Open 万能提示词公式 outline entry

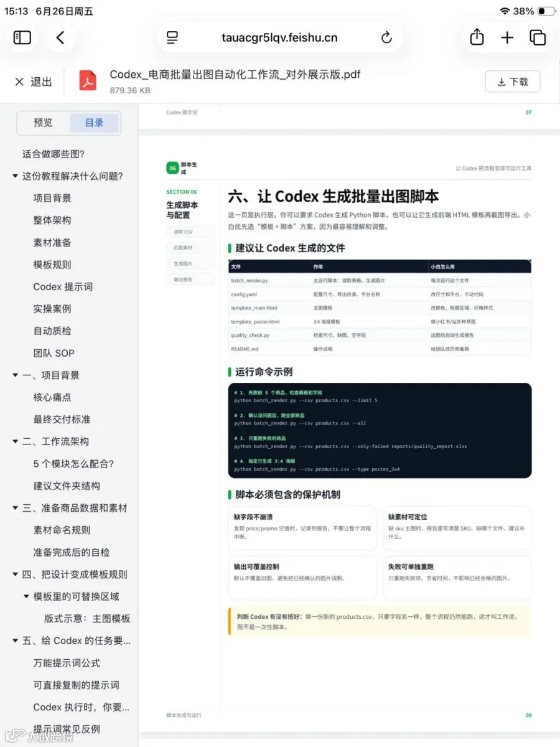[x=67, y=663]
